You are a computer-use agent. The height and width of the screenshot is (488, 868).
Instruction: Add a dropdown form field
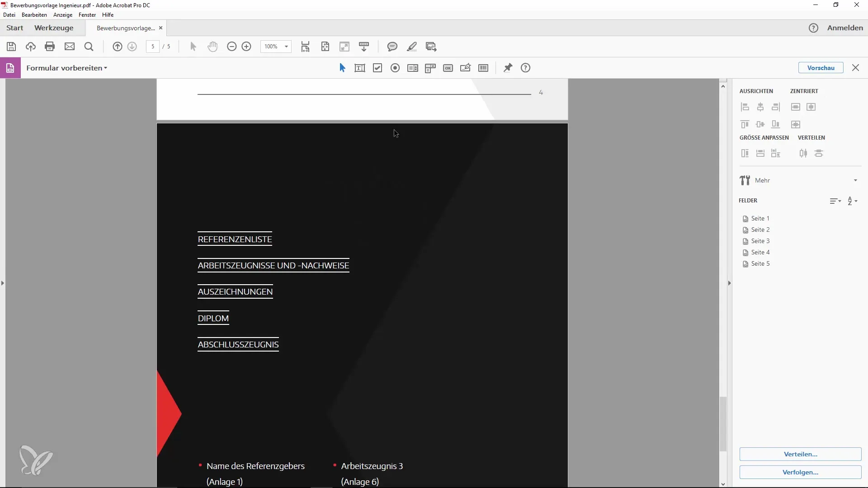coord(430,68)
